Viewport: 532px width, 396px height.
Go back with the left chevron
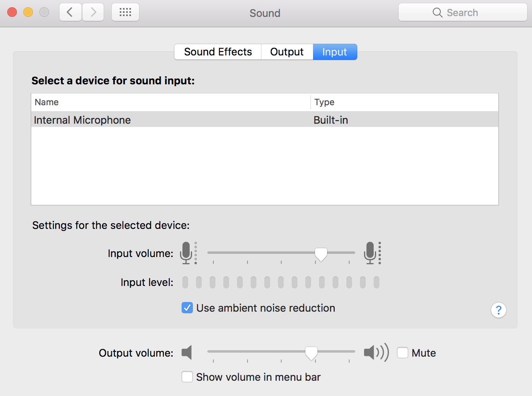click(x=70, y=12)
